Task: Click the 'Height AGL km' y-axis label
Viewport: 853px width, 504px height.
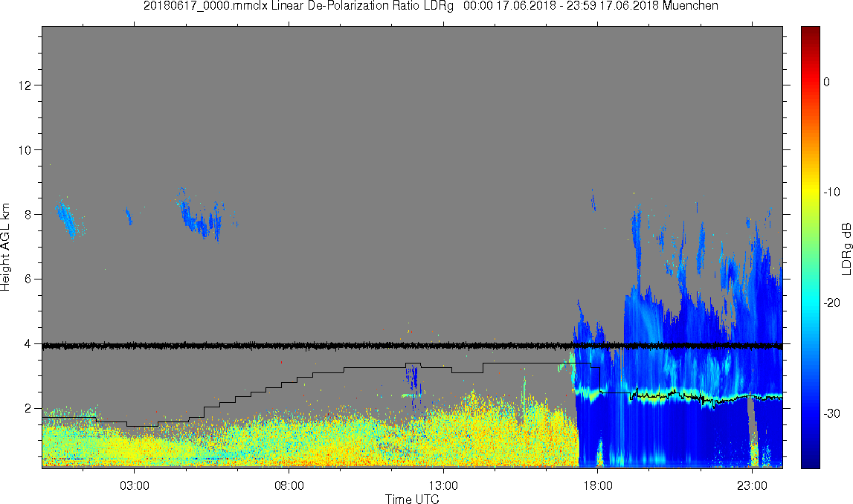Action: pyautogui.click(x=5, y=248)
